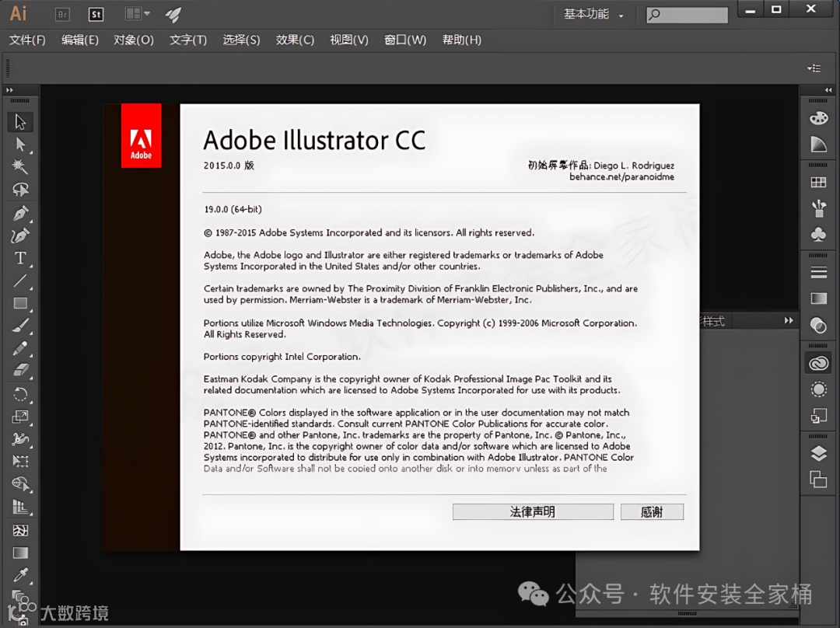This screenshot has width=840, height=628.
Task: Select the Rotate tool
Action: [x=20, y=395]
